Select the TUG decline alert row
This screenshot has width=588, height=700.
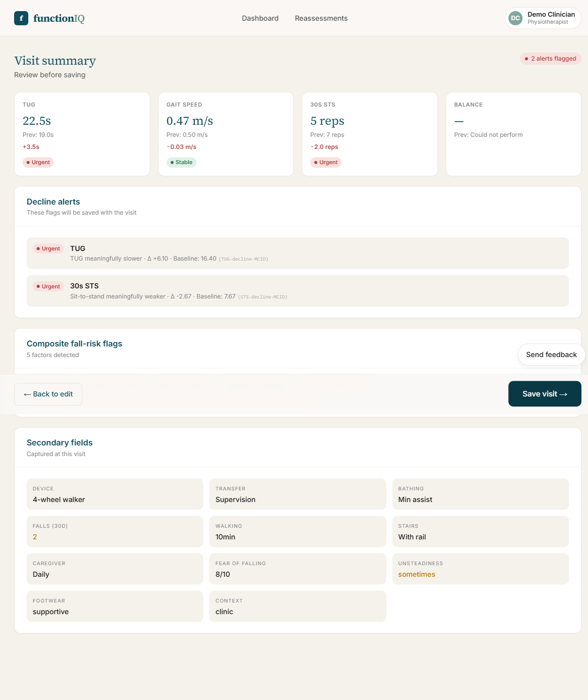pyautogui.click(x=298, y=253)
